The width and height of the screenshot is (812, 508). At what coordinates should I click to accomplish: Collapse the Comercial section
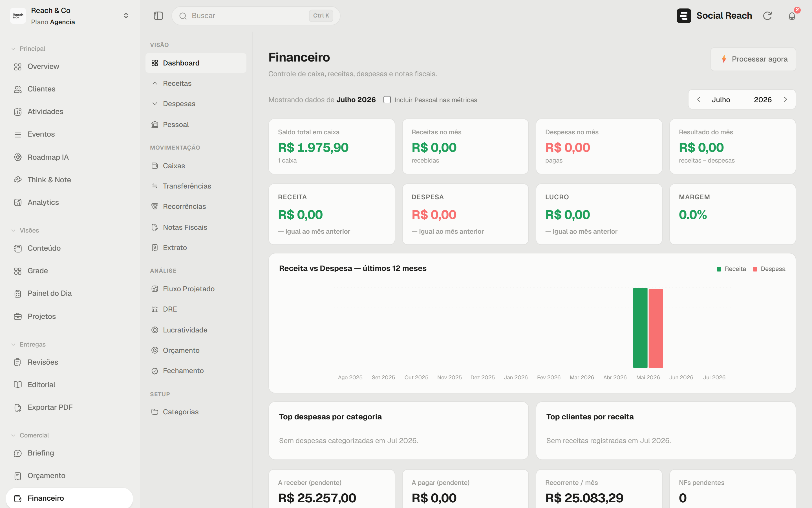[x=30, y=435]
